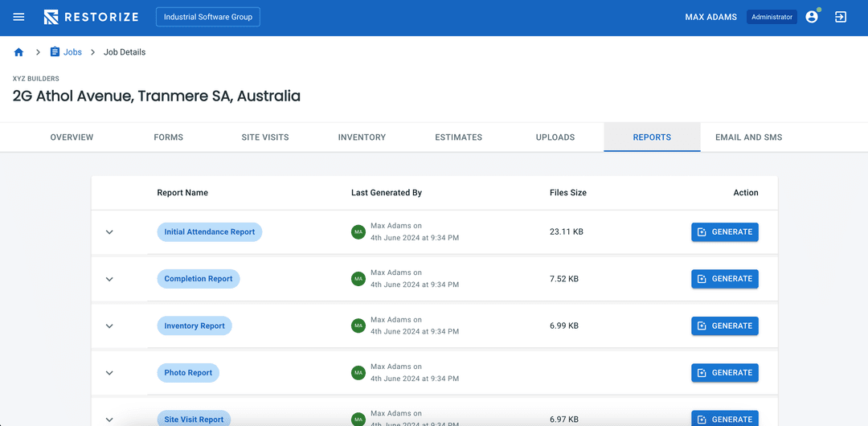Screen dimensions: 868x426
Task: Click the logout icon
Action: coord(841,17)
